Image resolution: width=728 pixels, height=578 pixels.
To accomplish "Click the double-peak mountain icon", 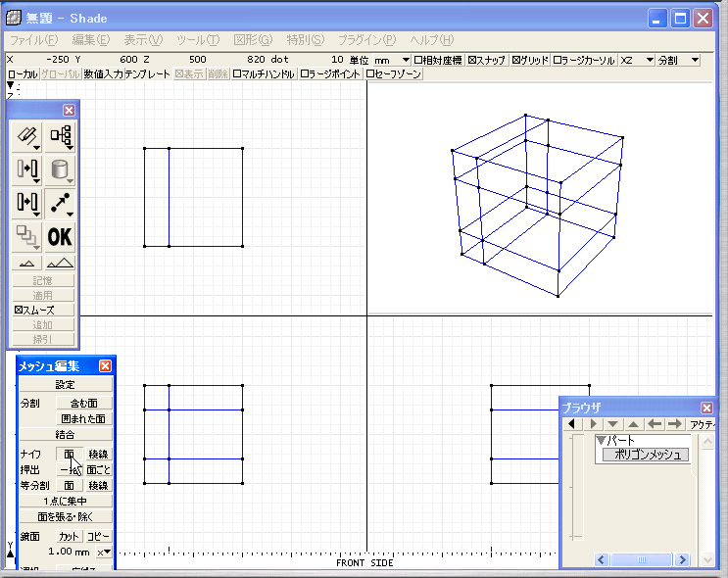I will click(x=60, y=264).
